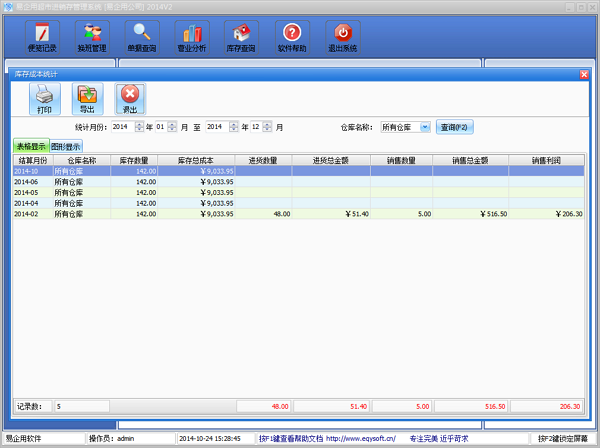Open 单据查询 document search
600x448 pixels.
click(x=142, y=37)
